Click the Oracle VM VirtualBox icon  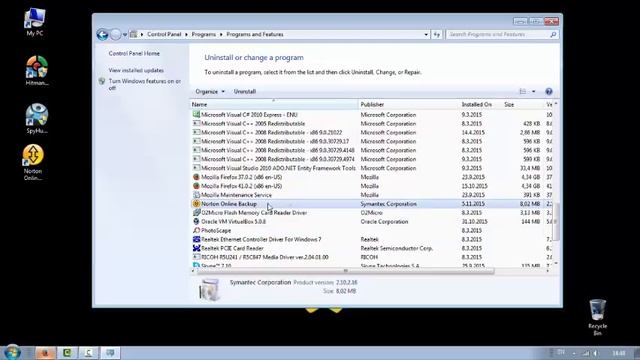coord(196,222)
